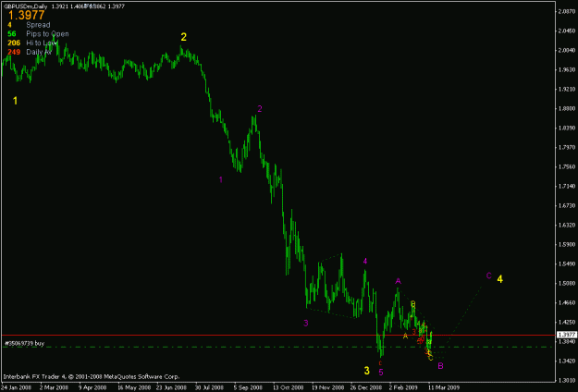578x392 pixels.
Task: Select the red horizontal current price line
Action: pos(277,336)
